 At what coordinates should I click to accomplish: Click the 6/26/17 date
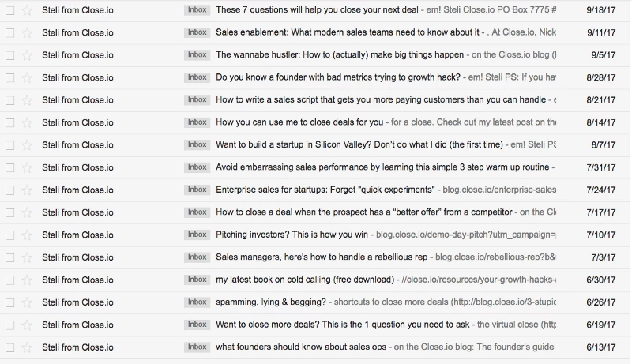[603, 302]
